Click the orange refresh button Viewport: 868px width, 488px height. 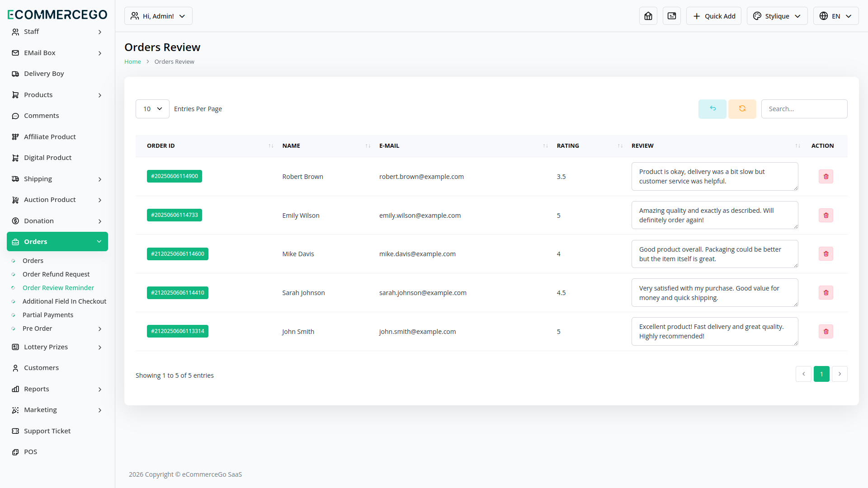(742, 109)
